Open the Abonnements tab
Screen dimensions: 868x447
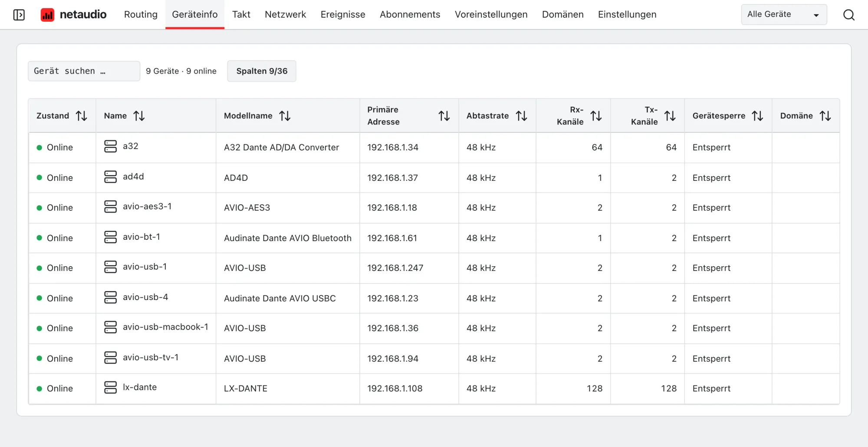(x=410, y=15)
